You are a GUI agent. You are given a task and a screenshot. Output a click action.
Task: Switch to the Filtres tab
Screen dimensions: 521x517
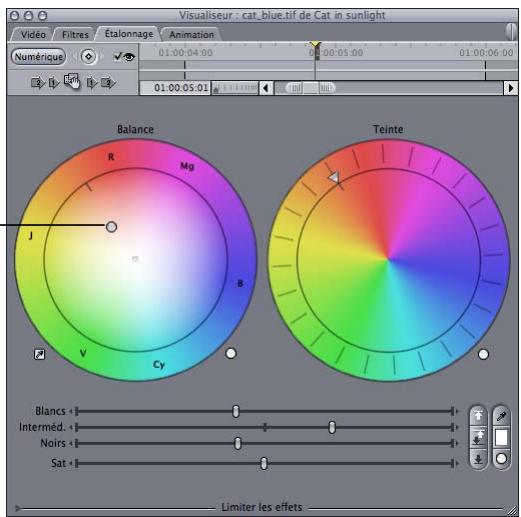click(75, 34)
